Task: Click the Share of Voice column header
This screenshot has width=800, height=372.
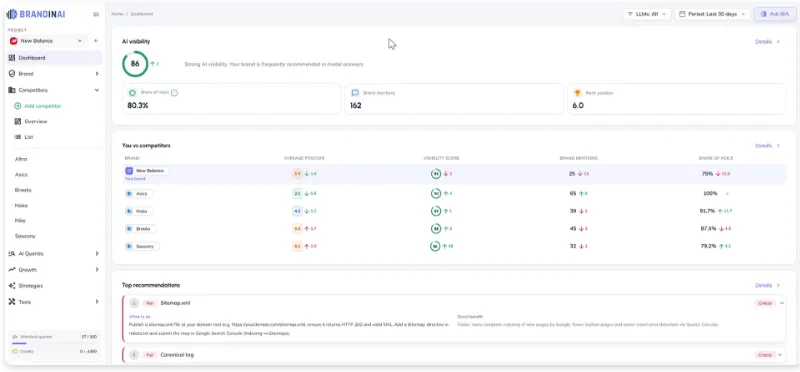Action: (716, 158)
